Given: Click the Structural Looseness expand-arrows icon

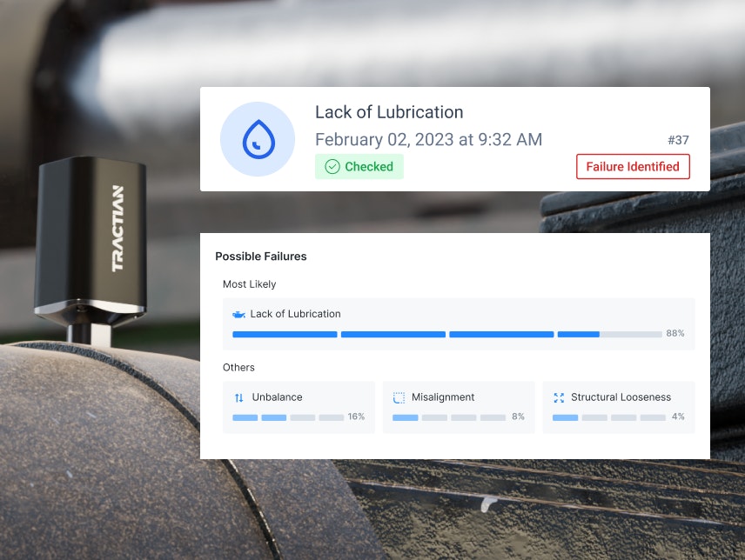Looking at the screenshot, I should [x=559, y=397].
